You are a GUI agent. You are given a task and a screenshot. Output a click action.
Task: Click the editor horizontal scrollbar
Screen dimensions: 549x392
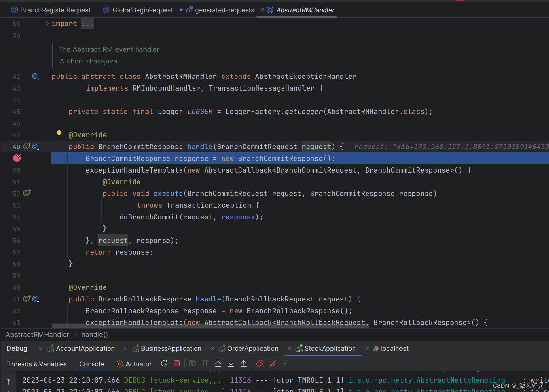pyautogui.click(x=210, y=326)
